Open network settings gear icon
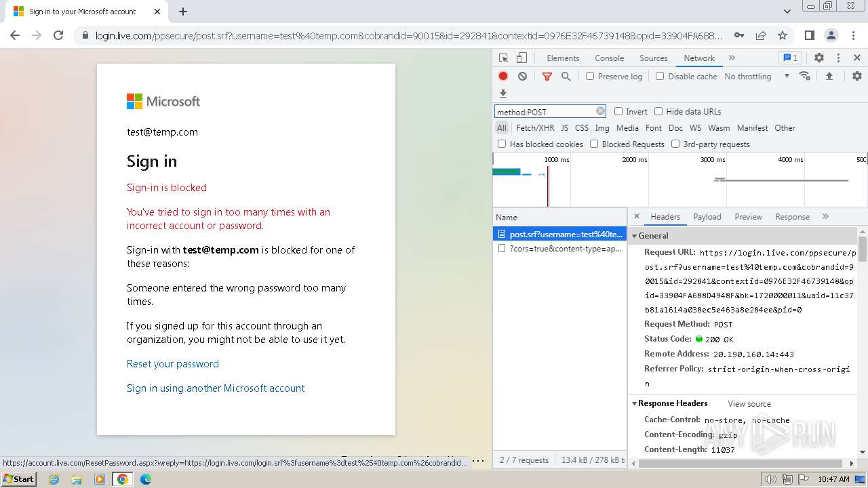 point(857,77)
